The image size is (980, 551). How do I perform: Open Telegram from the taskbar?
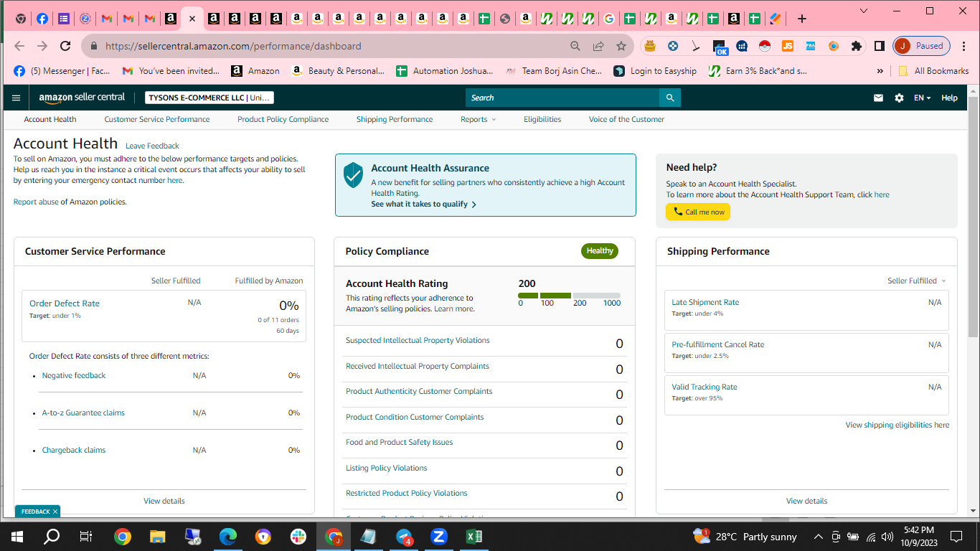(x=404, y=537)
